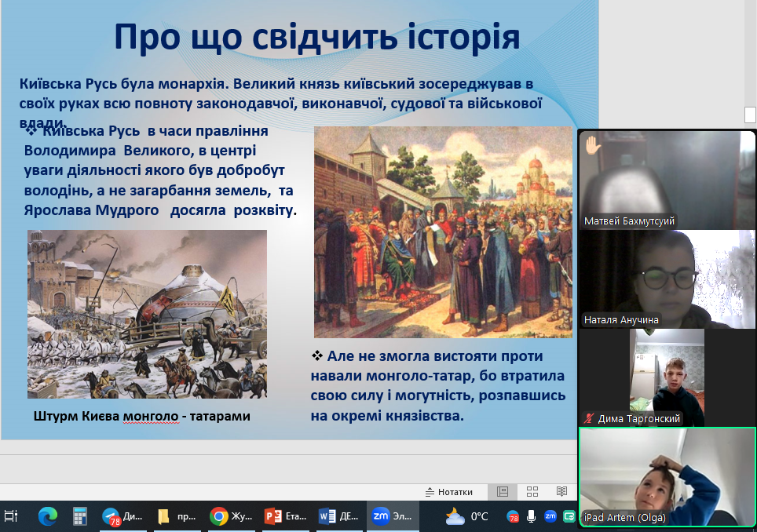Switch to the Google Chrome taskbar window
The height and width of the screenshot is (532, 757).
[x=231, y=516]
